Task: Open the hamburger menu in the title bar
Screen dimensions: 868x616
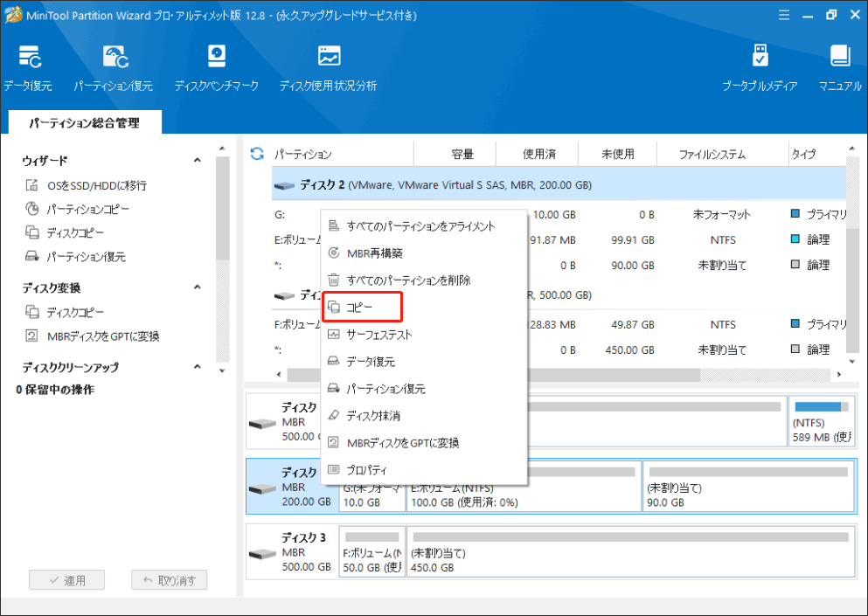Action: pos(784,14)
